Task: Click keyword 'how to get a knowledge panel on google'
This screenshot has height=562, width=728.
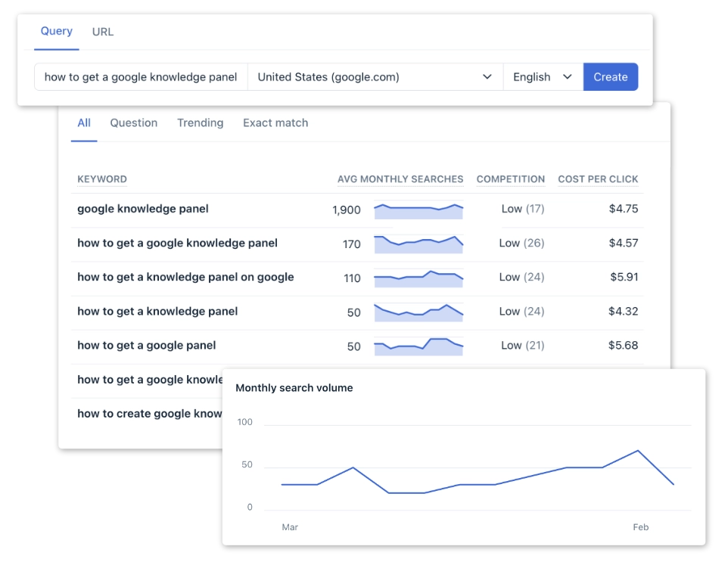Action: click(185, 277)
